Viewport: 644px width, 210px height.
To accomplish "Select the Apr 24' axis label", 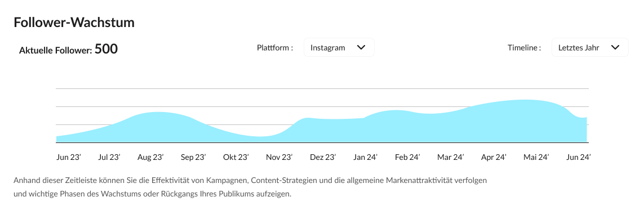I will pos(494,157).
